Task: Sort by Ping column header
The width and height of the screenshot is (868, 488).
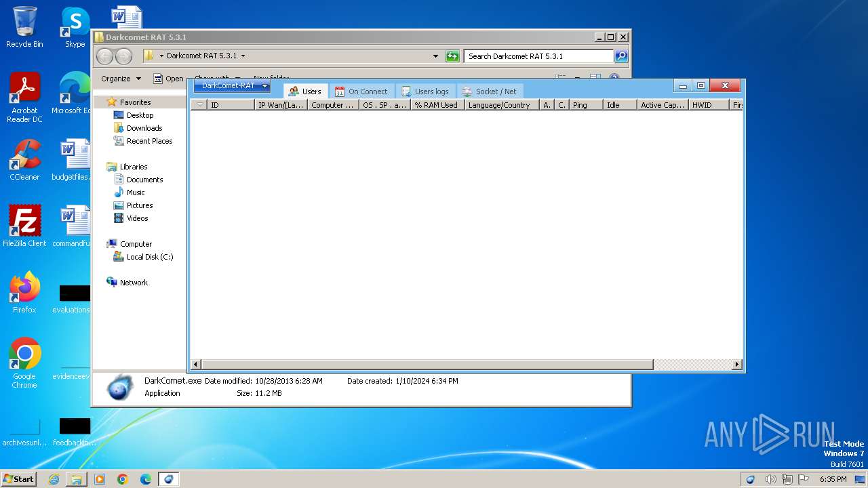Action: tap(586, 105)
